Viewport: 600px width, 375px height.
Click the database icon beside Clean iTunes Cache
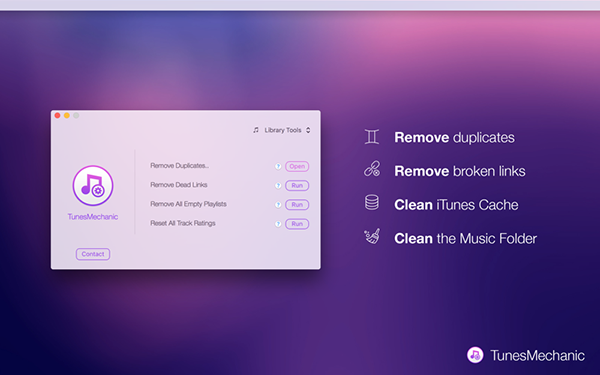(372, 202)
